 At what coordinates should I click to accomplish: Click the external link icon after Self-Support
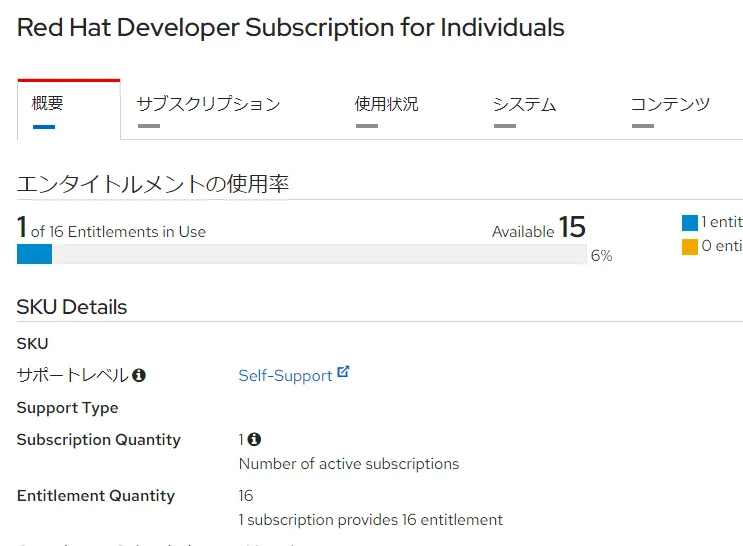tap(343, 373)
